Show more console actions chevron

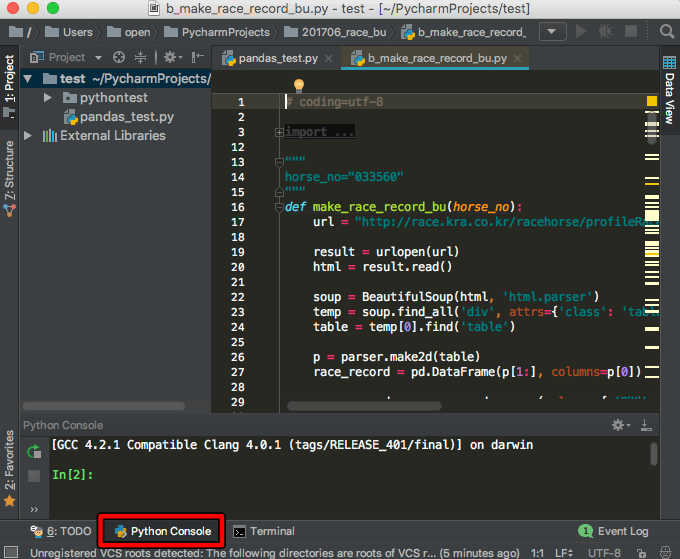[34, 510]
